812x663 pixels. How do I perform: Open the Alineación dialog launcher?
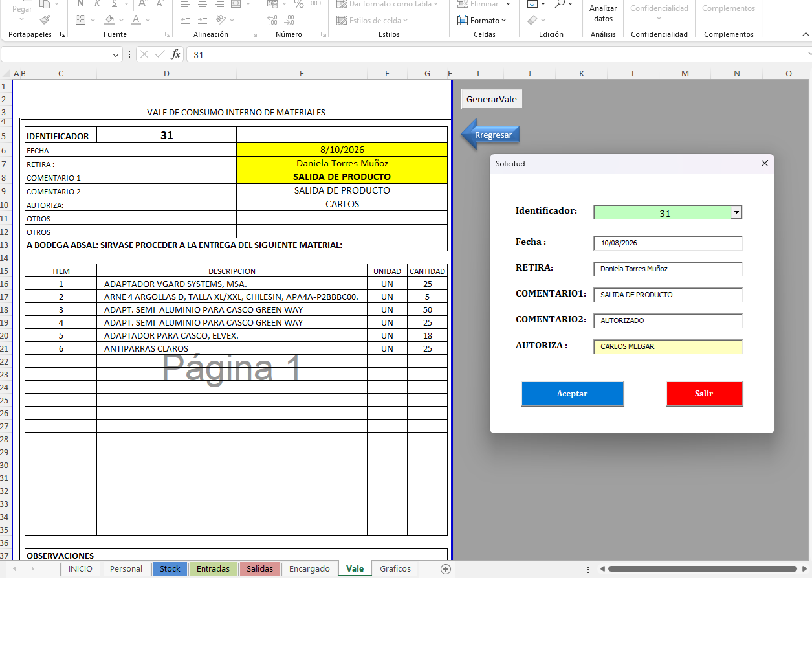[x=254, y=34]
